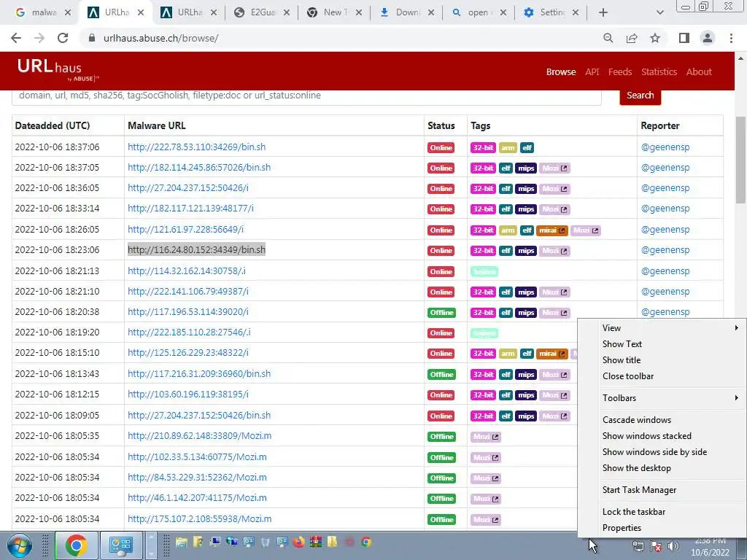This screenshot has width=747, height=560.
Task: Click the taskbar clock showing 10/6/2022
Action: coord(710,547)
